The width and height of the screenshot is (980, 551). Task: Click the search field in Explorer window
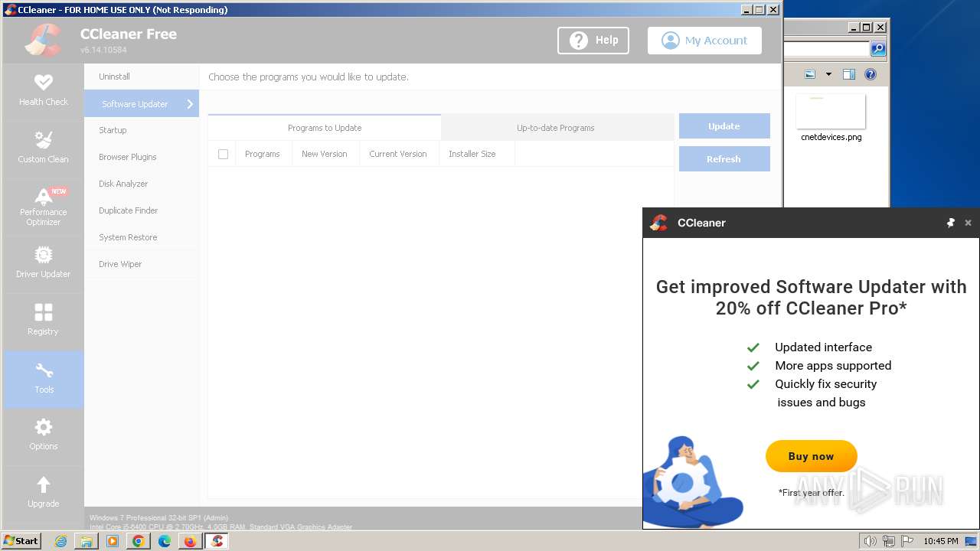pos(827,49)
